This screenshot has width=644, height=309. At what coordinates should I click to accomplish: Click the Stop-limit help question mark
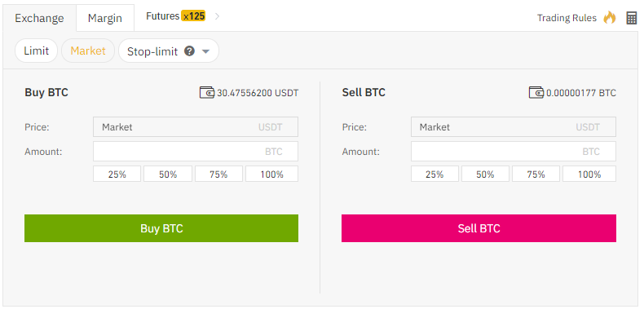point(189,51)
